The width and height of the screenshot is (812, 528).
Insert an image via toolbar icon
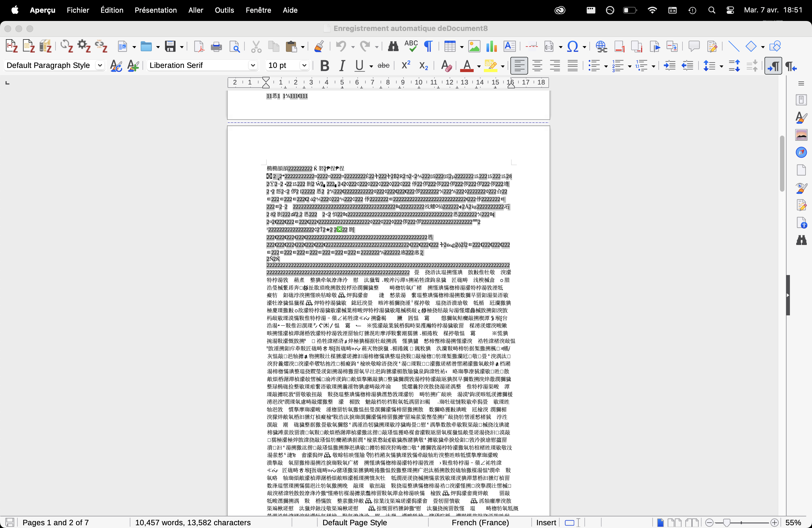click(x=474, y=46)
